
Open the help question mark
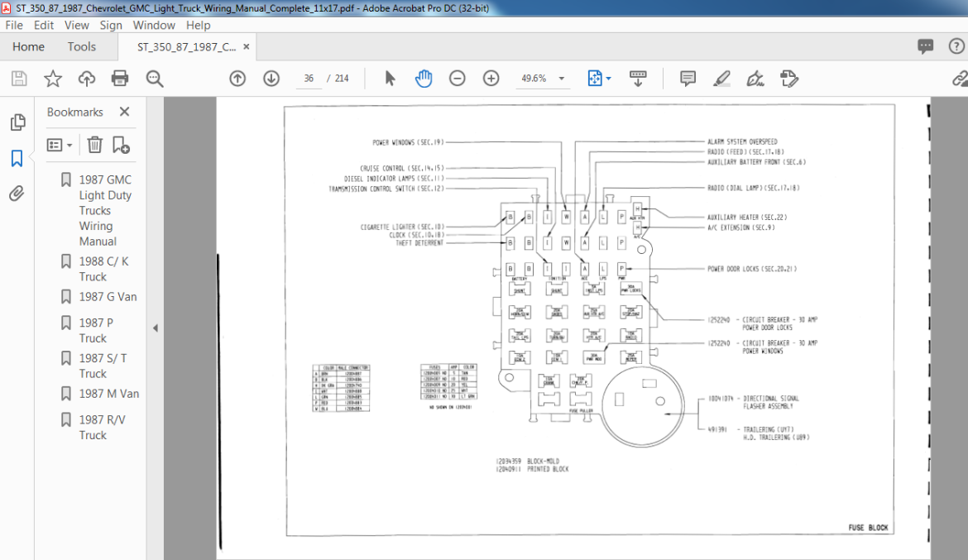[x=956, y=46]
